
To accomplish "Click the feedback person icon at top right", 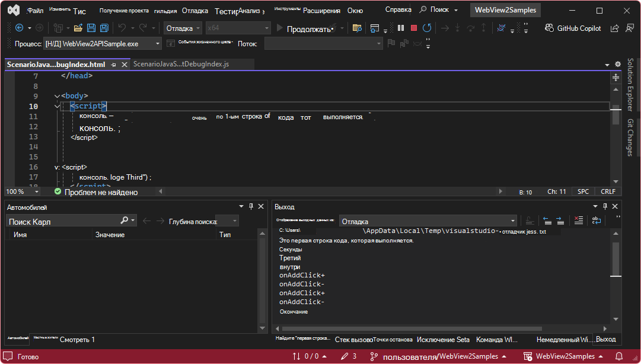I will click(630, 28).
